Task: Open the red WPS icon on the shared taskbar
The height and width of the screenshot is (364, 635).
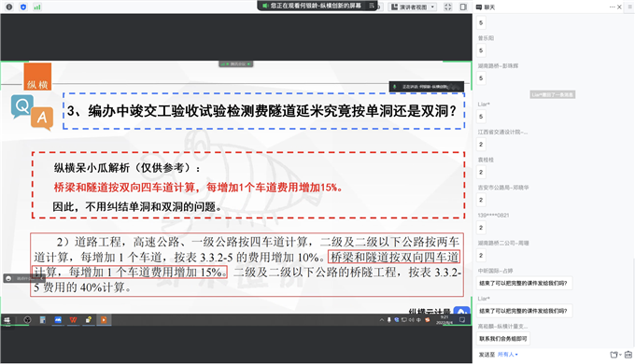Action: 73,320
